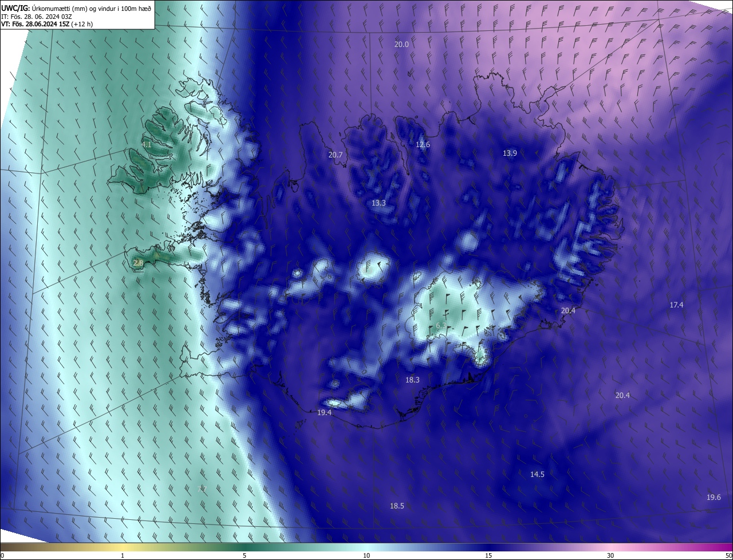Screen dimensions: 733x560
Task: Select the 2.8 value on Snæfellsnes peninsula
Action: (x=138, y=263)
